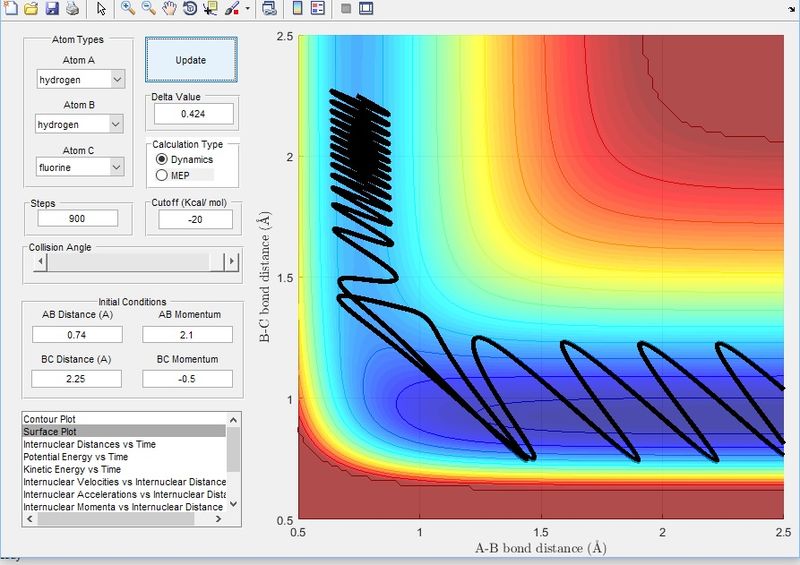The height and width of the screenshot is (565, 800).
Task: Click the Collision Angle slider track
Action: [135, 262]
